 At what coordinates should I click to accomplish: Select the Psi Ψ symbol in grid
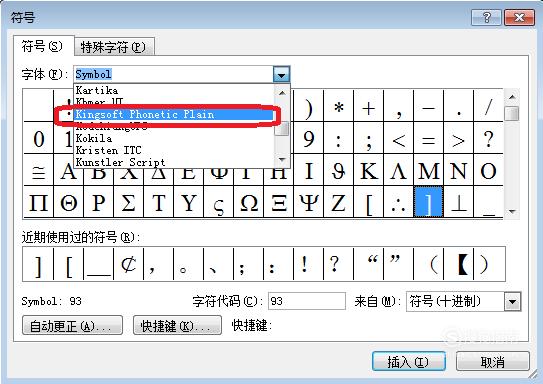pos(309,202)
